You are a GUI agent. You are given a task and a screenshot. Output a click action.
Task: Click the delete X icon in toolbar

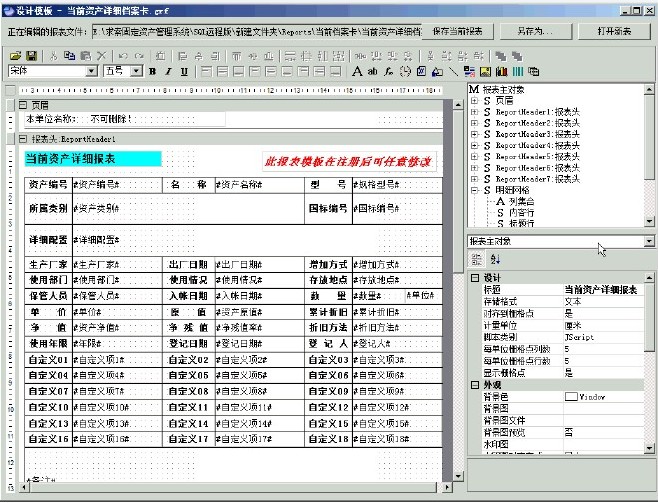coord(101,55)
